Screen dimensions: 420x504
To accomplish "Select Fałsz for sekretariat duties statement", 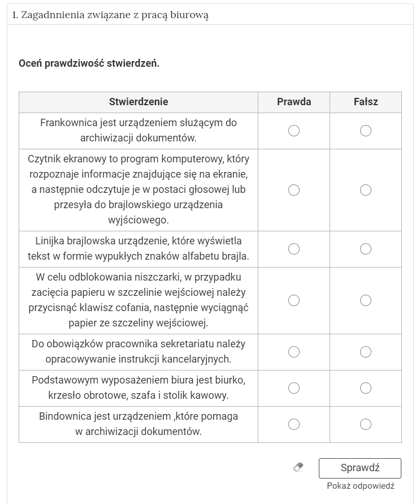I will pos(366,352).
